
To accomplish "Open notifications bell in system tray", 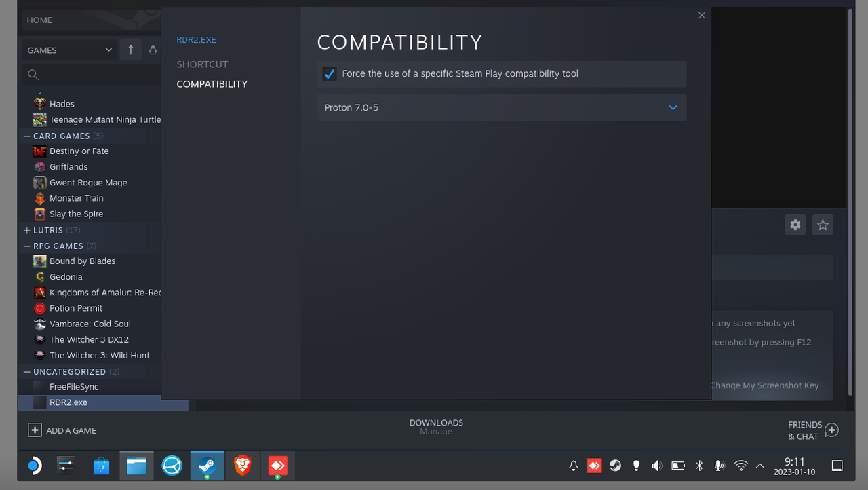I will tap(573, 466).
